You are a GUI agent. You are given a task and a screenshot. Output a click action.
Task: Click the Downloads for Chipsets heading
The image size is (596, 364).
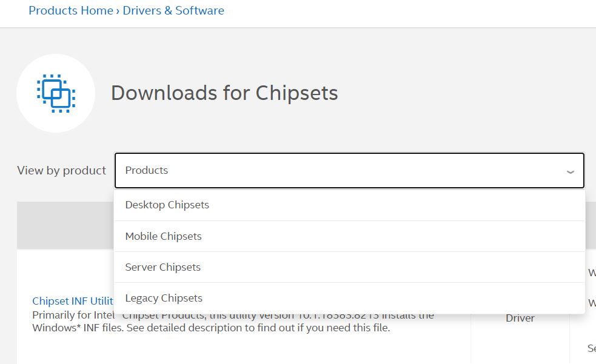tap(224, 93)
